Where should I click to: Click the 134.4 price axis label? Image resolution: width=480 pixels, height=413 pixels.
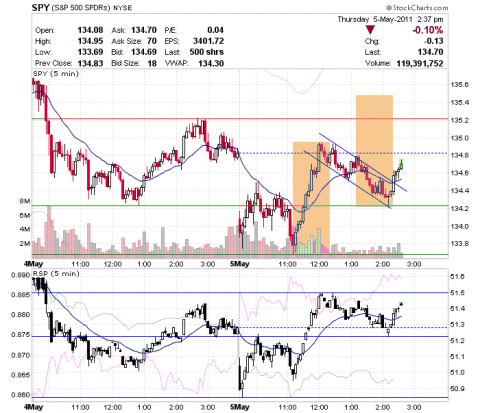coord(459,191)
